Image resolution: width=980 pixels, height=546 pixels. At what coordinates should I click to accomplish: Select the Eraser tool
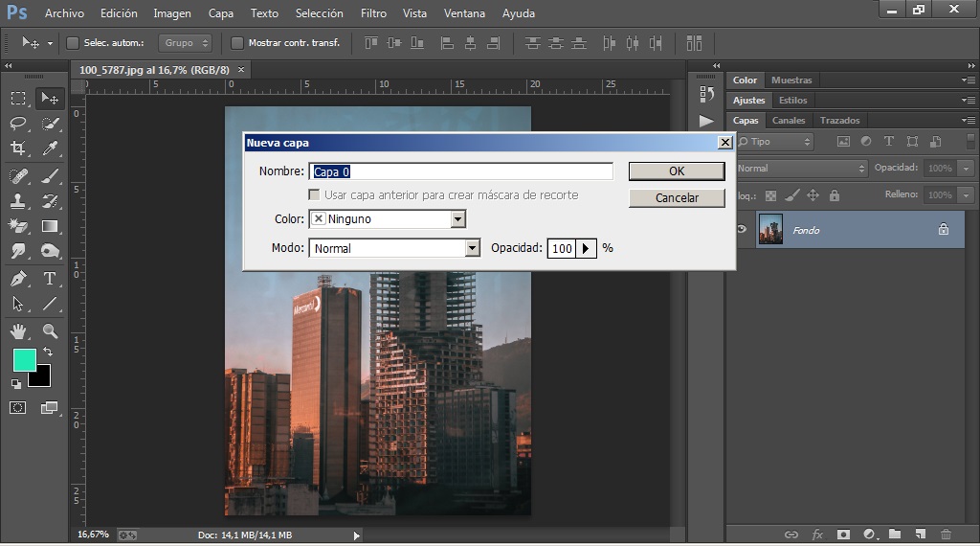18,226
